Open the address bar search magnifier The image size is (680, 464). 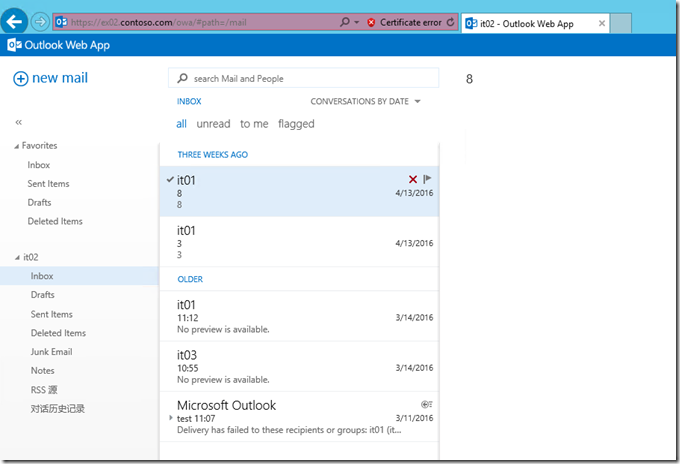[345, 22]
